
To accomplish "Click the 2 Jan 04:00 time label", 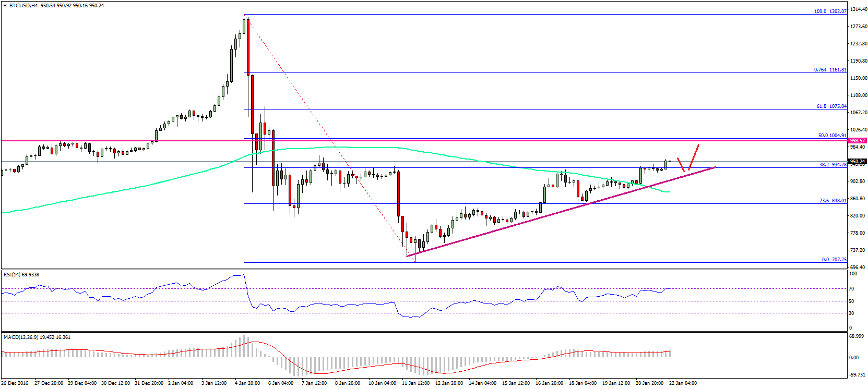I will tap(182, 383).
